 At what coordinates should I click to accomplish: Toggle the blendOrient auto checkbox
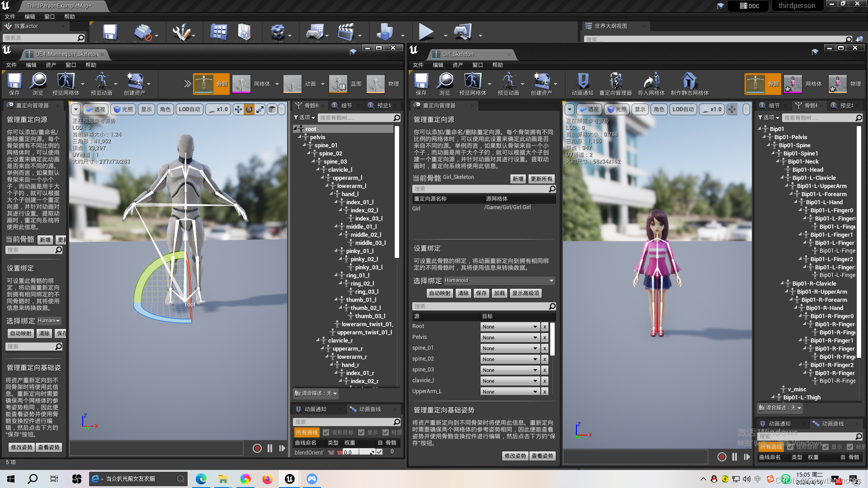[379, 452]
